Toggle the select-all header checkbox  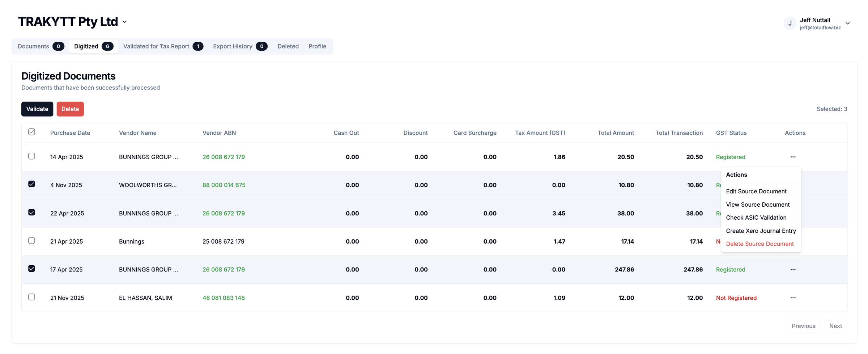coord(31,132)
